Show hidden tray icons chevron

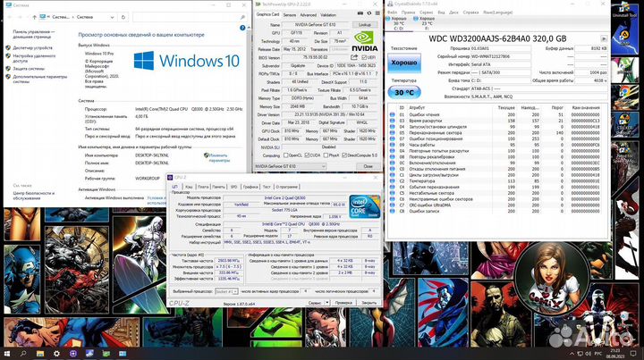pyautogui.click(x=572, y=354)
